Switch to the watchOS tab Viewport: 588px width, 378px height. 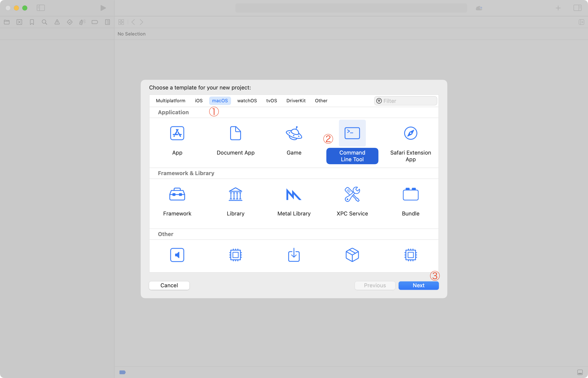click(x=247, y=101)
